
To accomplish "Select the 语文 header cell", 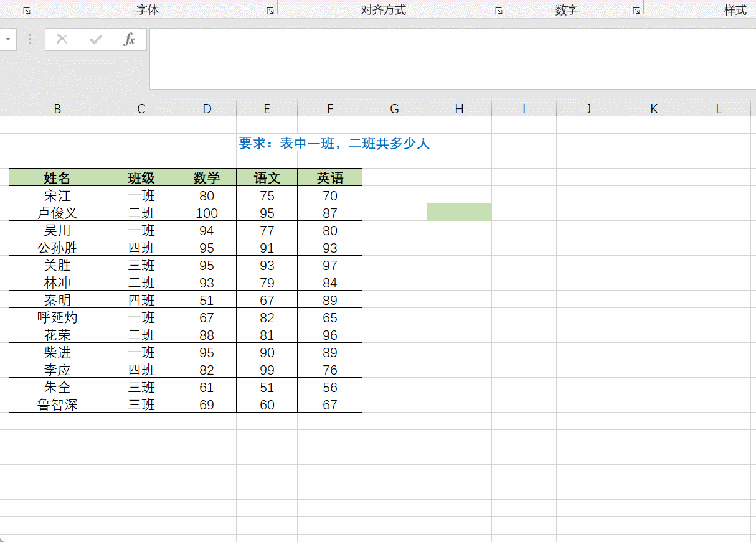I will [x=267, y=177].
